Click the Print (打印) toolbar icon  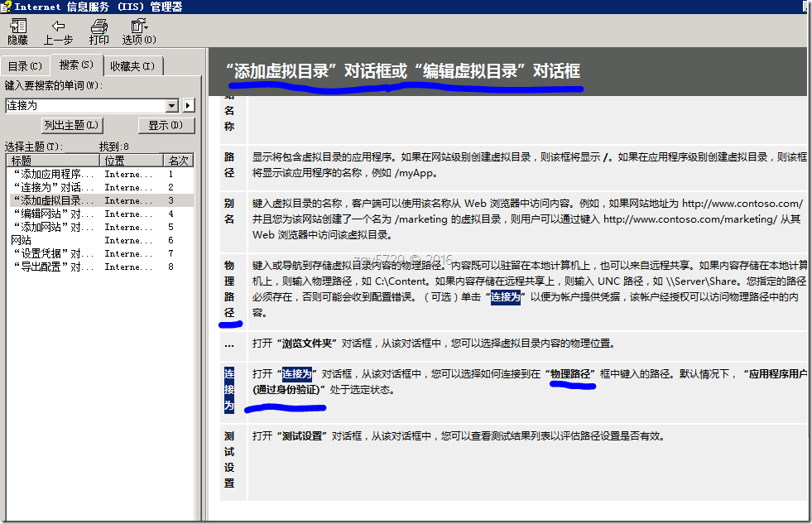tap(98, 31)
